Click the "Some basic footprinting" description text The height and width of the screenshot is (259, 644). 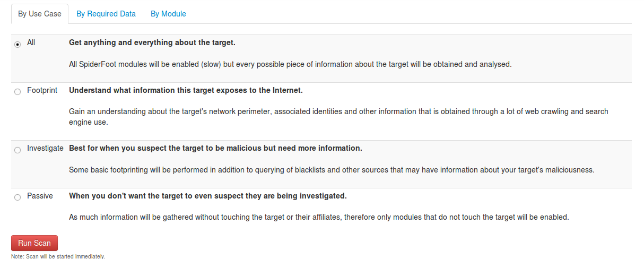pyautogui.click(x=332, y=170)
